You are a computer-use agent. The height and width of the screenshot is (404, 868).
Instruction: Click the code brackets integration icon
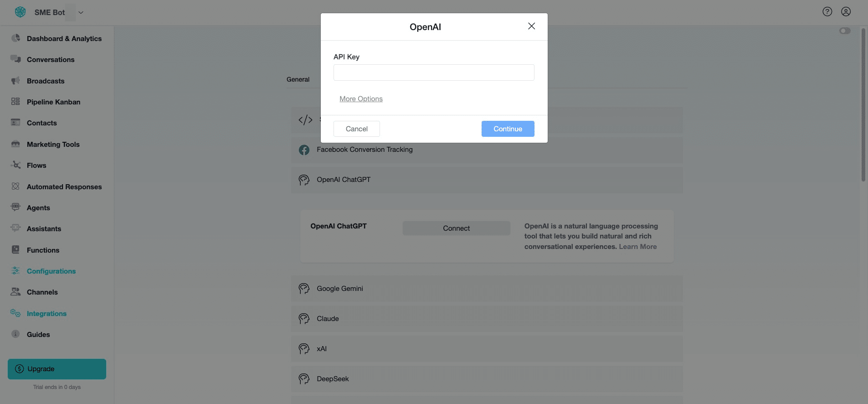pos(305,120)
